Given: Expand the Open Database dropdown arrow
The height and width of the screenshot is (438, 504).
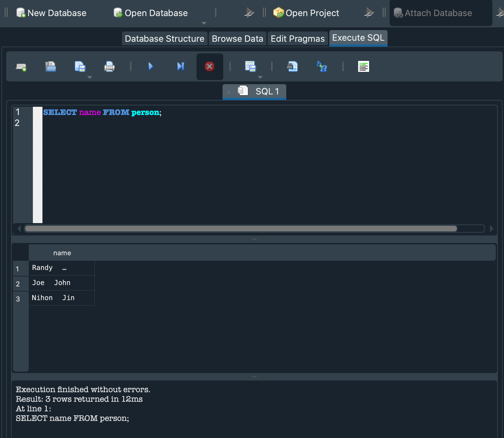Looking at the screenshot, I should 204,23.
